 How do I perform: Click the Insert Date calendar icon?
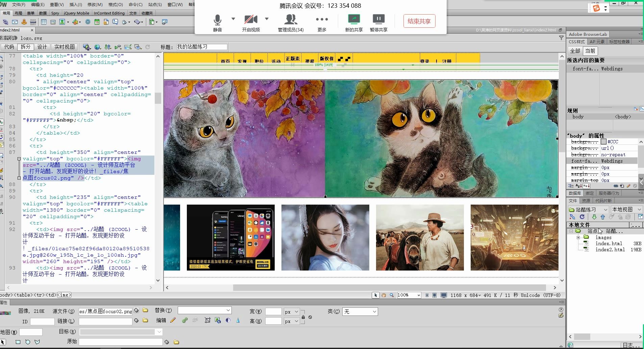click(x=97, y=22)
